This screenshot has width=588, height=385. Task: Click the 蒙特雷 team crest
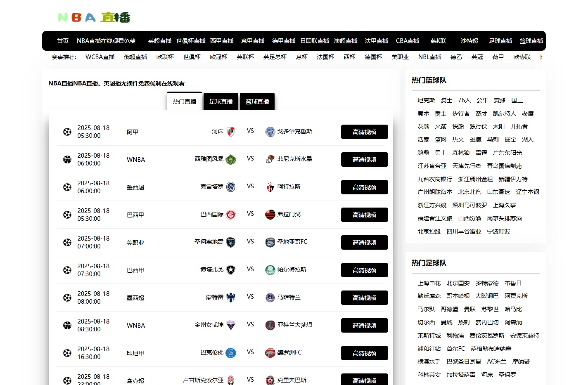(231, 298)
